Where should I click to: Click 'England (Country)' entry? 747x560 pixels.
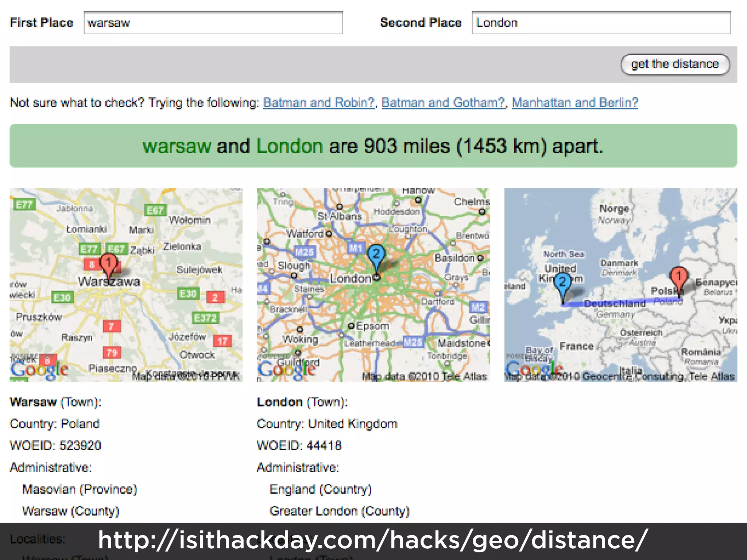click(x=321, y=489)
